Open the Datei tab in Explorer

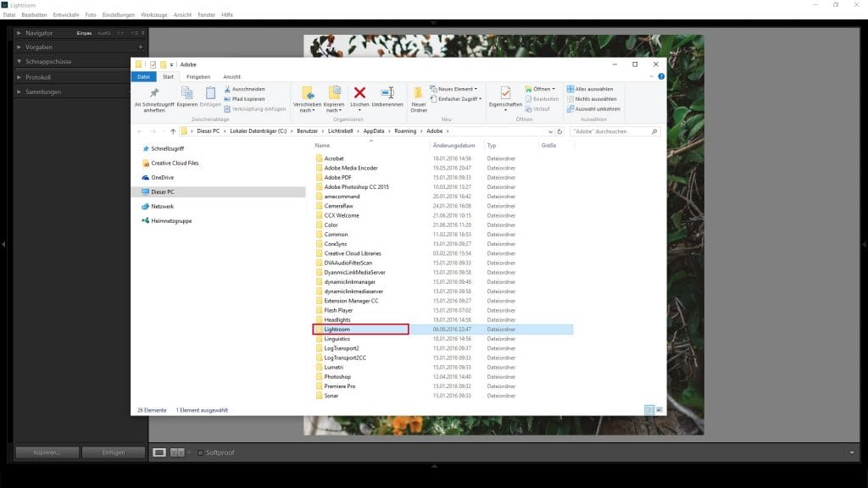coord(143,77)
